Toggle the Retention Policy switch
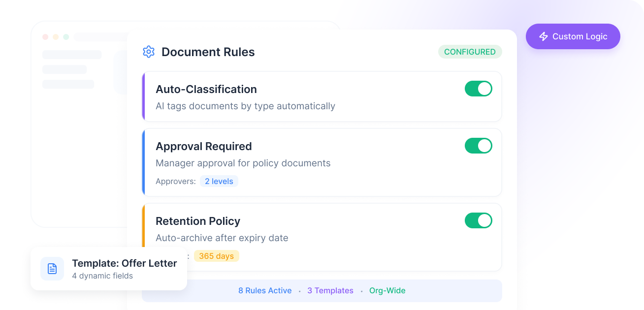Image resolution: width=644 pixels, height=310 pixels. tap(479, 220)
